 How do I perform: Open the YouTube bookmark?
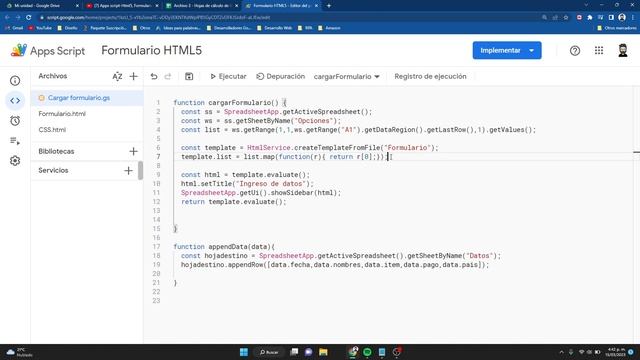tap(40, 28)
